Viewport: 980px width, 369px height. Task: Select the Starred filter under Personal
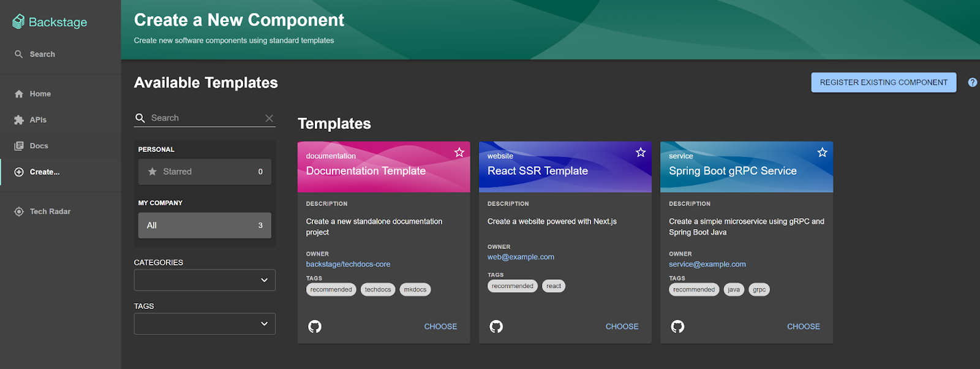point(205,172)
